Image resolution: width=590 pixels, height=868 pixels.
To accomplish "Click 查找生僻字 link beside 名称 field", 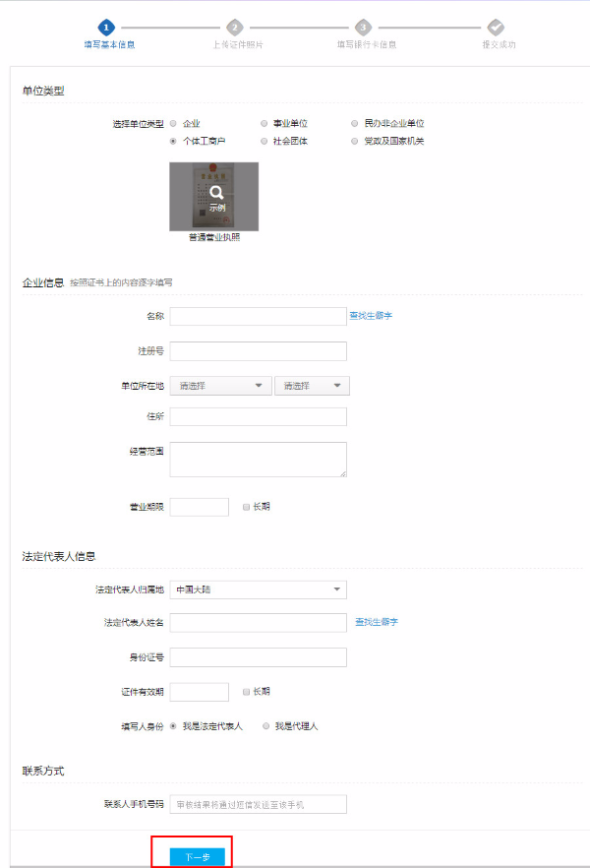I will pos(371,316).
